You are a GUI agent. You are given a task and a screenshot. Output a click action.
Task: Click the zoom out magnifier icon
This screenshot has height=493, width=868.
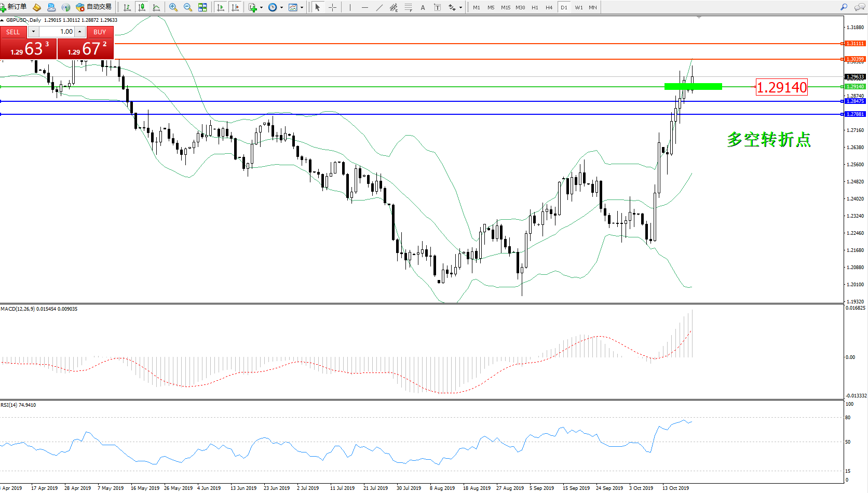[188, 7]
